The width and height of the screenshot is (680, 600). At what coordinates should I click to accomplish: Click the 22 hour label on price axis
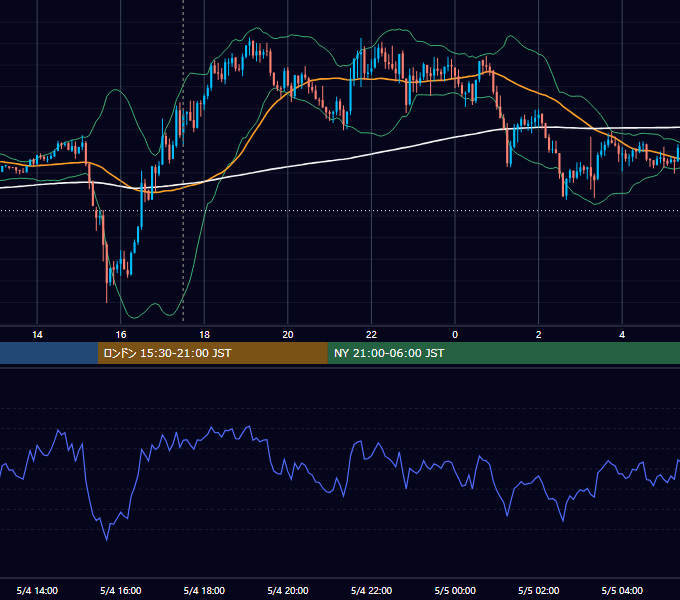point(371,335)
